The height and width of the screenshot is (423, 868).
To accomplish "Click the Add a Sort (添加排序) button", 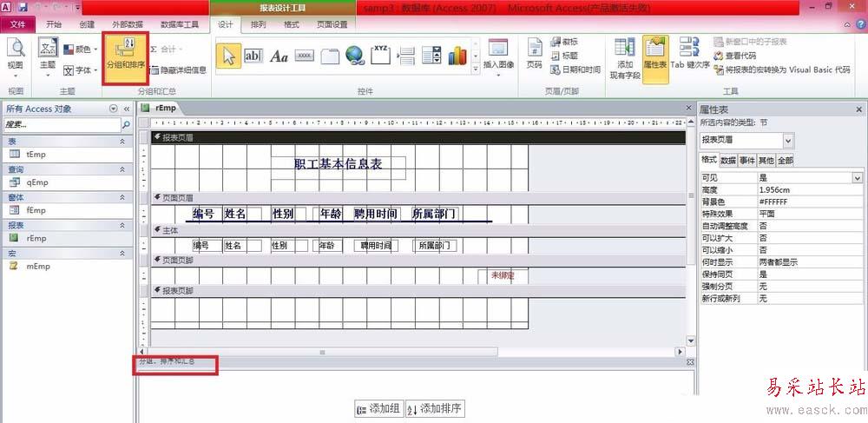I will click(x=435, y=409).
